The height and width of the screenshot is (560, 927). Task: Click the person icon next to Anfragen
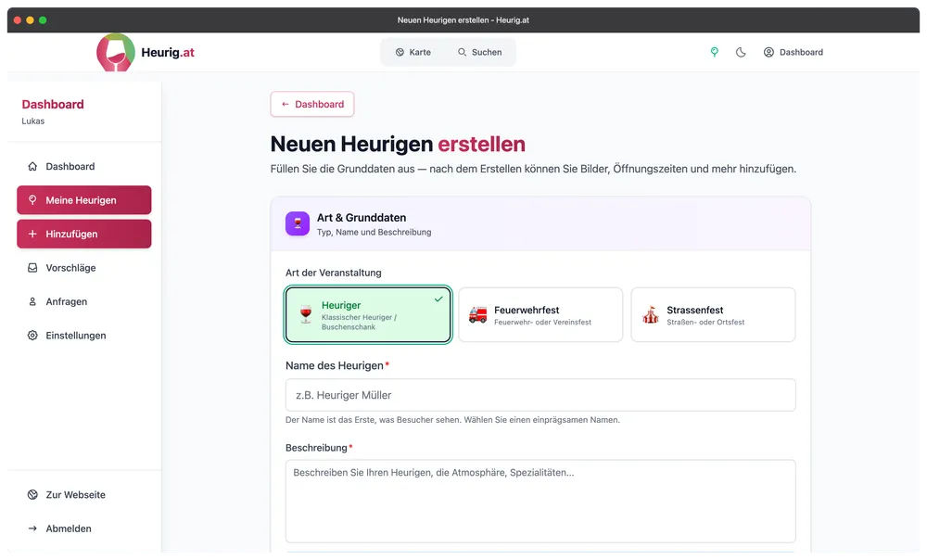(32, 301)
